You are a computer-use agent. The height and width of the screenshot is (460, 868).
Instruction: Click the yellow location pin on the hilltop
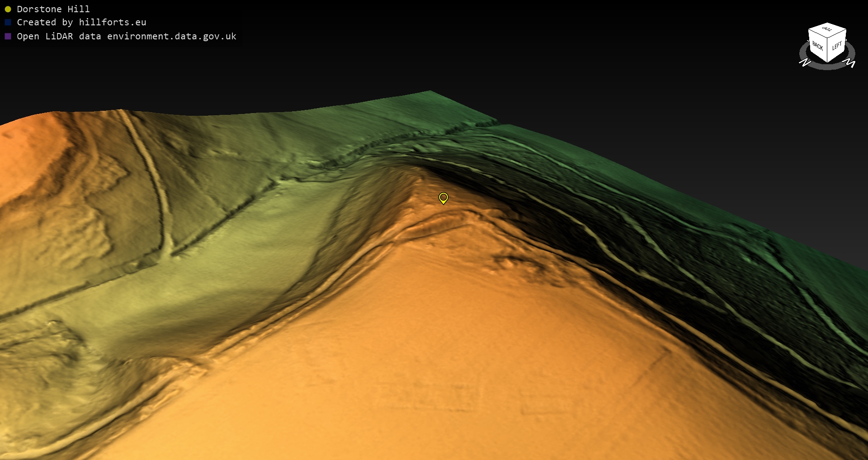[x=443, y=198]
